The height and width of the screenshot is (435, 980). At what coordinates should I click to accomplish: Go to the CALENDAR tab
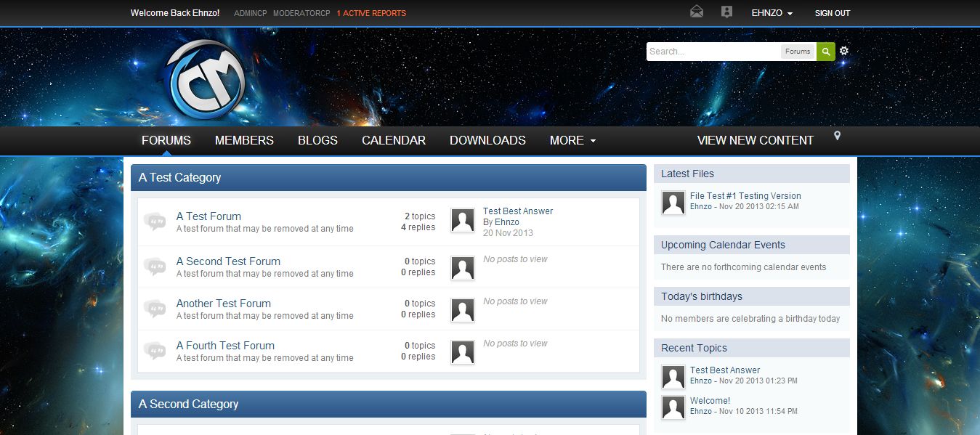tap(394, 141)
